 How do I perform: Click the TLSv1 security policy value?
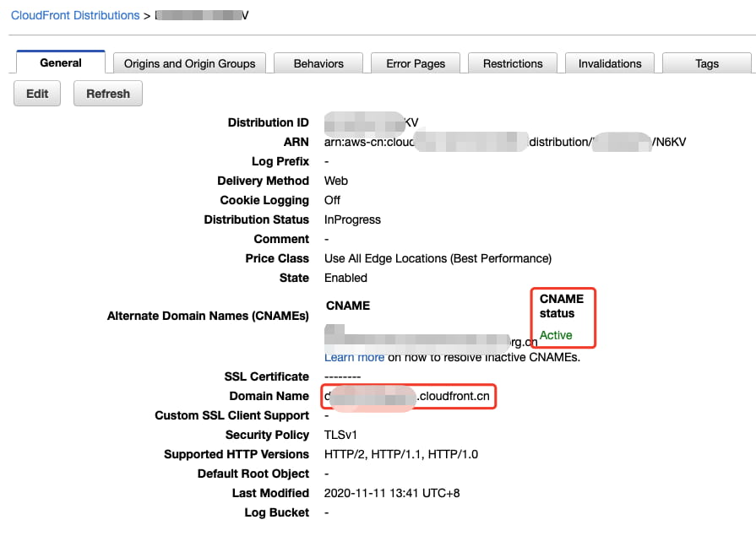click(x=340, y=435)
